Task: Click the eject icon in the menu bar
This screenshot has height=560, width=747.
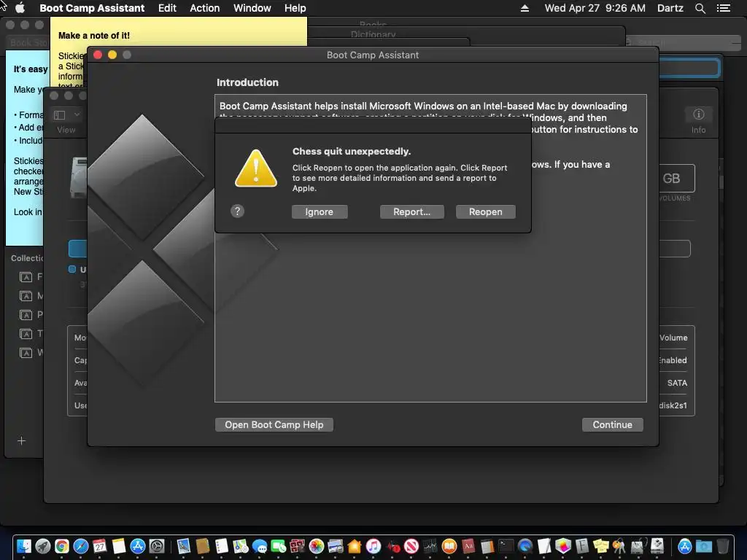Action: click(525, 8)
